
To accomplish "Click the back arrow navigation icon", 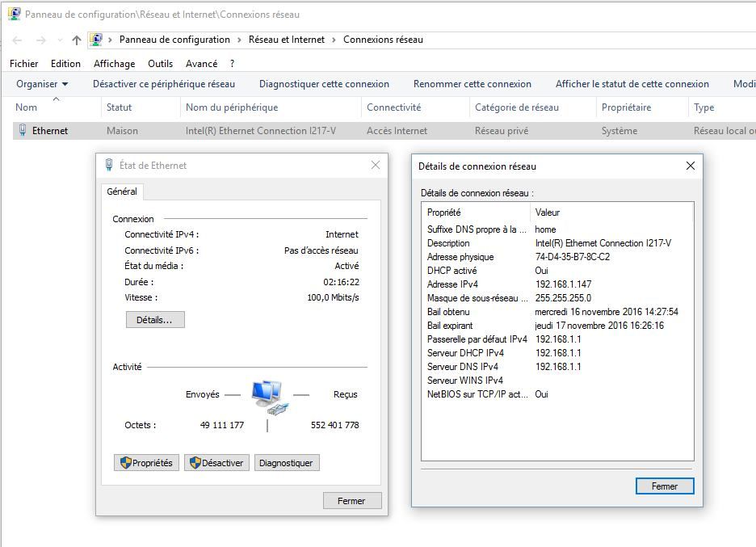I will pos(18,40).
